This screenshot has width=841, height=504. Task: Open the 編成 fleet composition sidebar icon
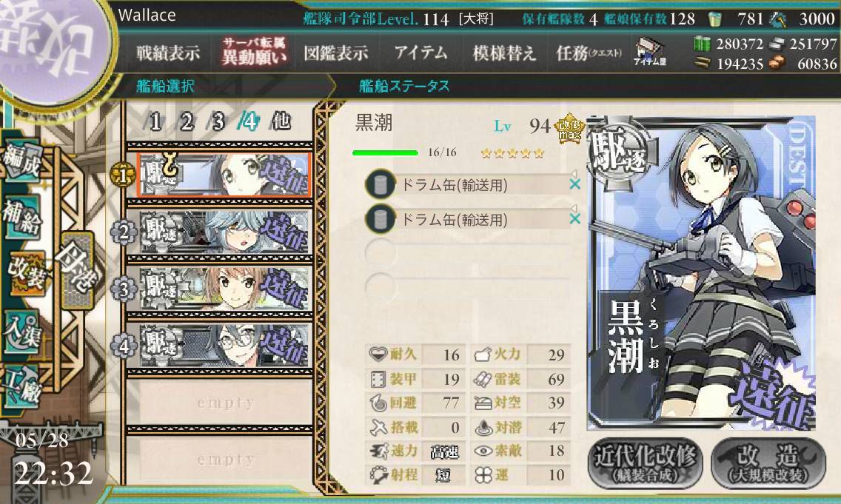coord(22,161)
